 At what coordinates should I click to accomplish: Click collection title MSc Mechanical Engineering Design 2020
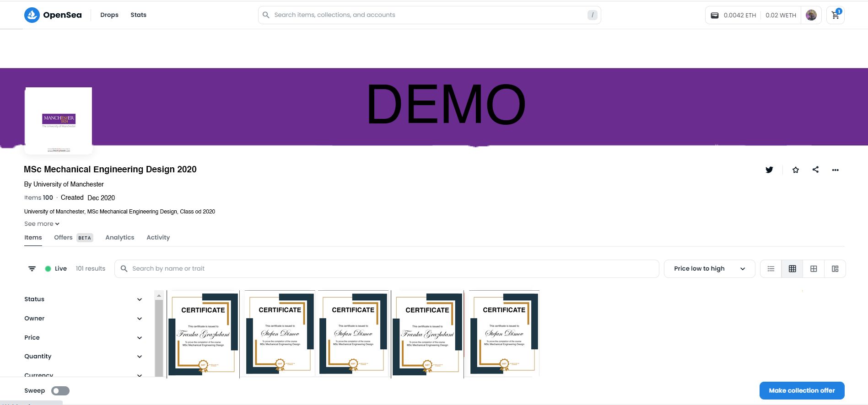[x=110, y=170]
